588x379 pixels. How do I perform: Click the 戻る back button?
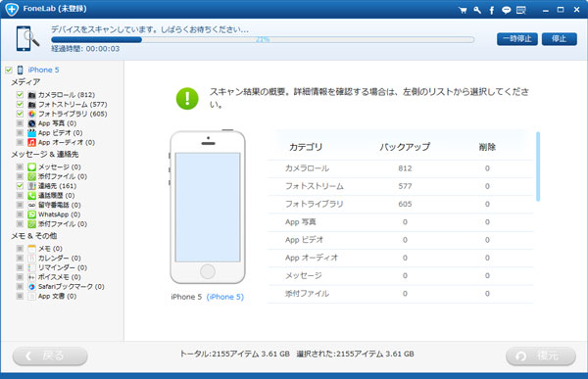[50, 355]
